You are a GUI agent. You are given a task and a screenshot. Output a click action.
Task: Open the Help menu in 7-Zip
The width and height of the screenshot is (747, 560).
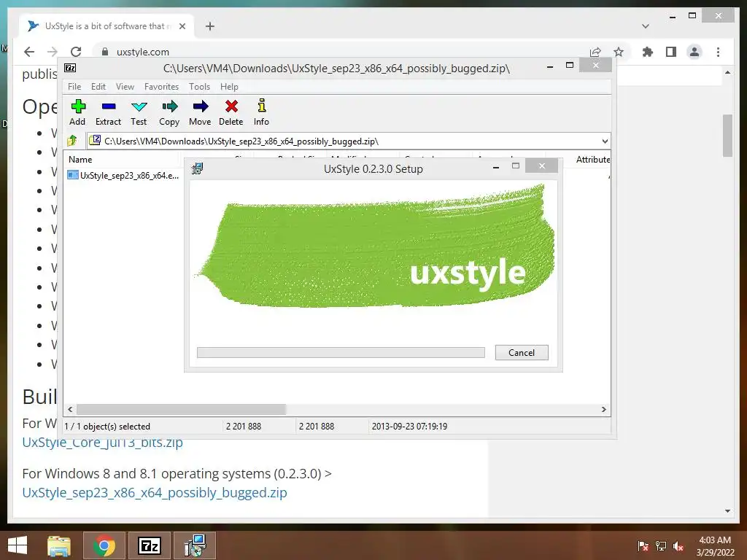coord(229,87)
